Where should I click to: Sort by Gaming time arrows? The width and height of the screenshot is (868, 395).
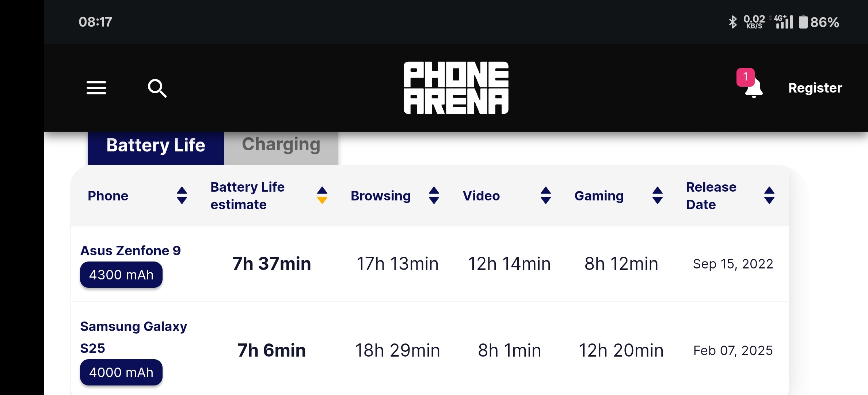pos(658,195)
